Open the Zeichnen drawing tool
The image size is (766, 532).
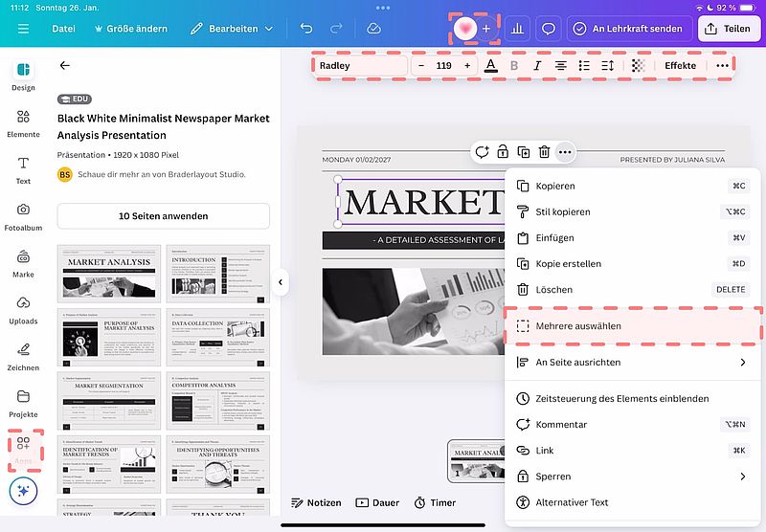click(23, 355)
